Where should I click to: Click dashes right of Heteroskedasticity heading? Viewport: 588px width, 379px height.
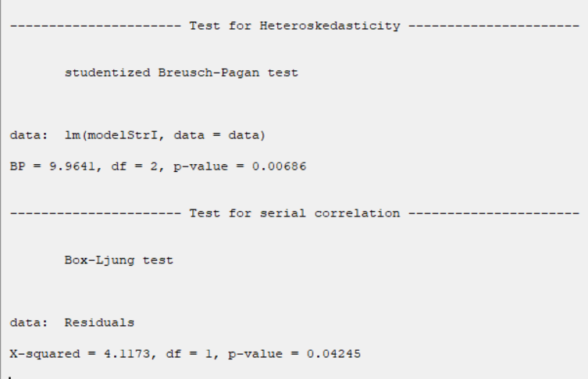[494, 27]
